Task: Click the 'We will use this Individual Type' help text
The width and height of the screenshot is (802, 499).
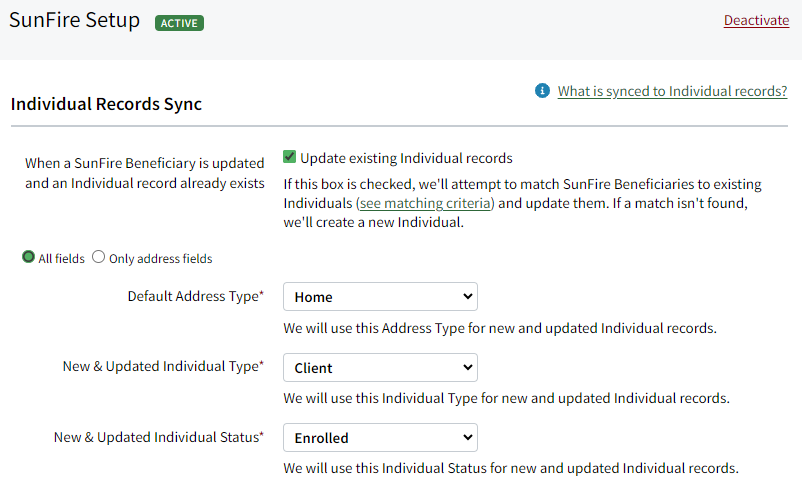Action: click(506, 398)
